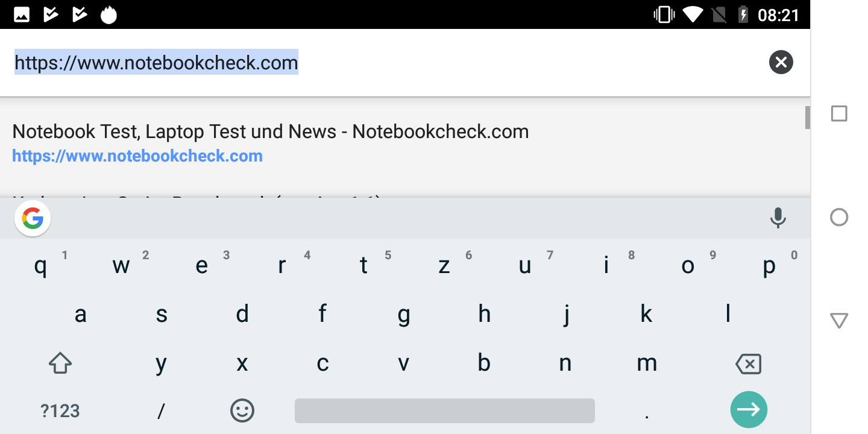This screenshot has width=868, height=434.
Task: Select the Notebookcheck.com suggestion title
Action: tap(270, 131)
